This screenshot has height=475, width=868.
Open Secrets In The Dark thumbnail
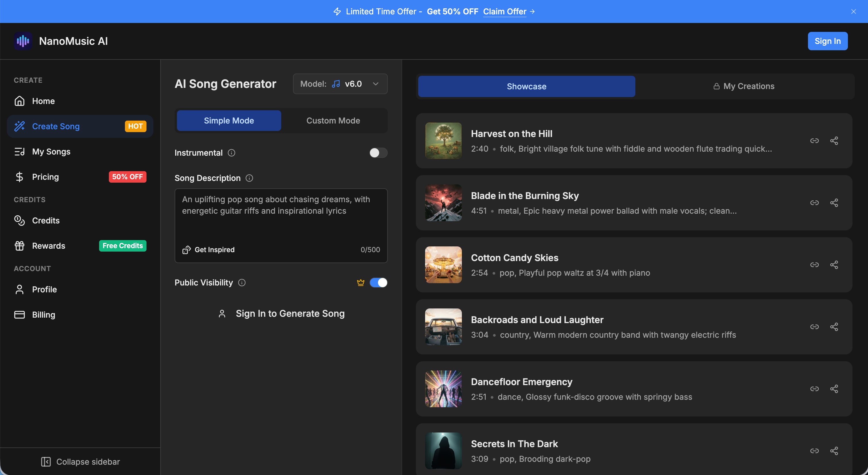point(443,451)
